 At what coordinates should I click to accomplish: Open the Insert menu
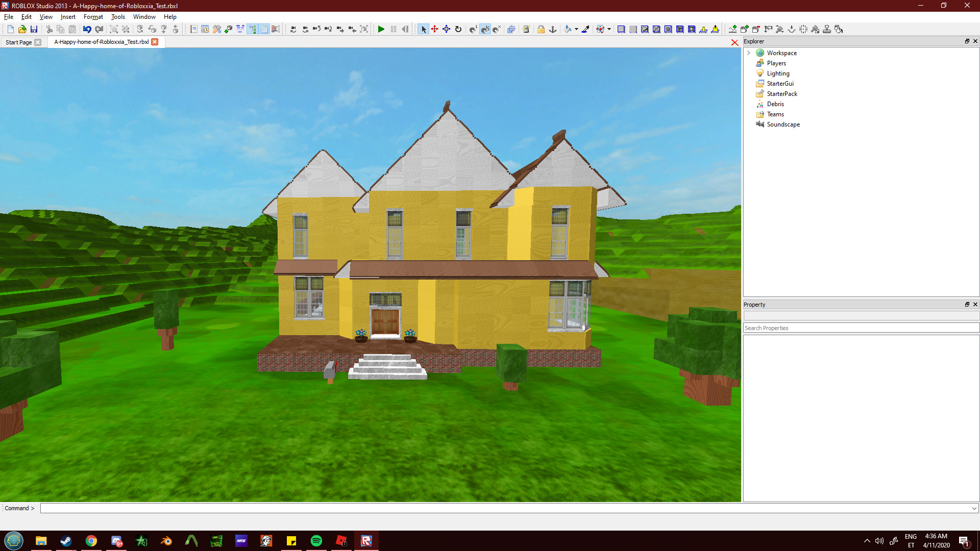pyautogui.click(x=68, y=17)
